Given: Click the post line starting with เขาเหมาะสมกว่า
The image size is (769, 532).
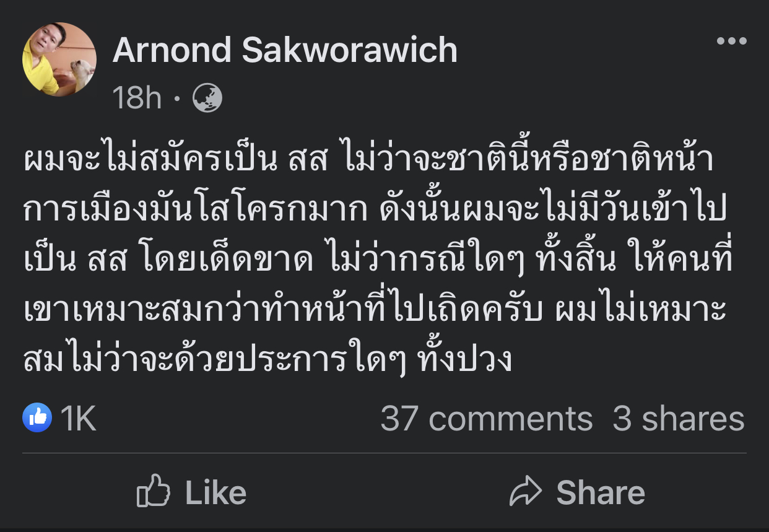Looking at the screenshot, I should (x=375, y=310).
